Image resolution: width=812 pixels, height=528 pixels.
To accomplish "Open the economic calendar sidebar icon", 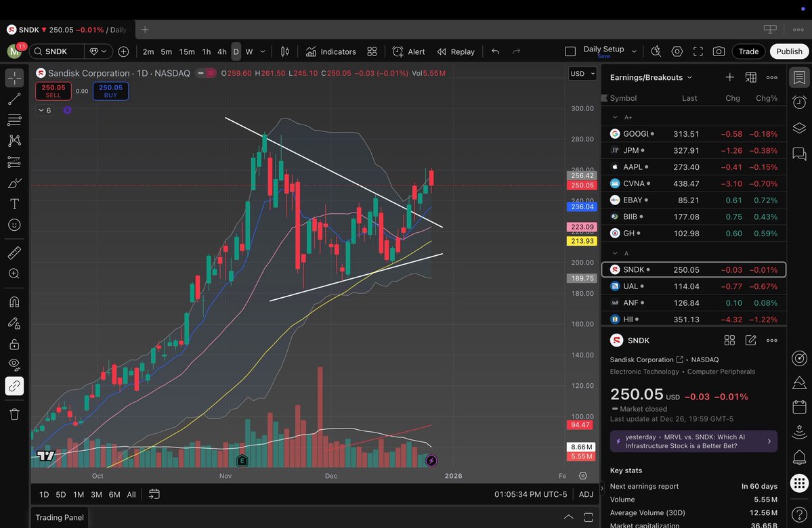I will (x=799, y=407).
